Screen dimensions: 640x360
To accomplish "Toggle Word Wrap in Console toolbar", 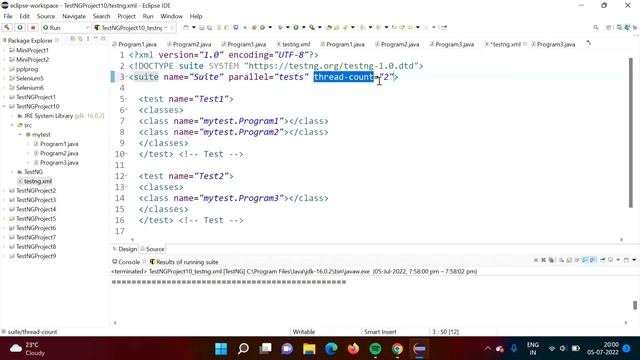I will (x=577, y=260).
